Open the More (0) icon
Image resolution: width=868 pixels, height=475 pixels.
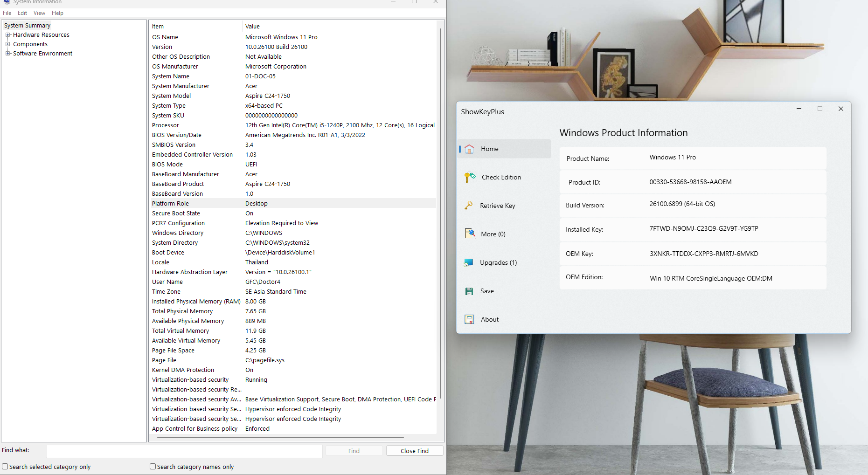tap(470, 234)
